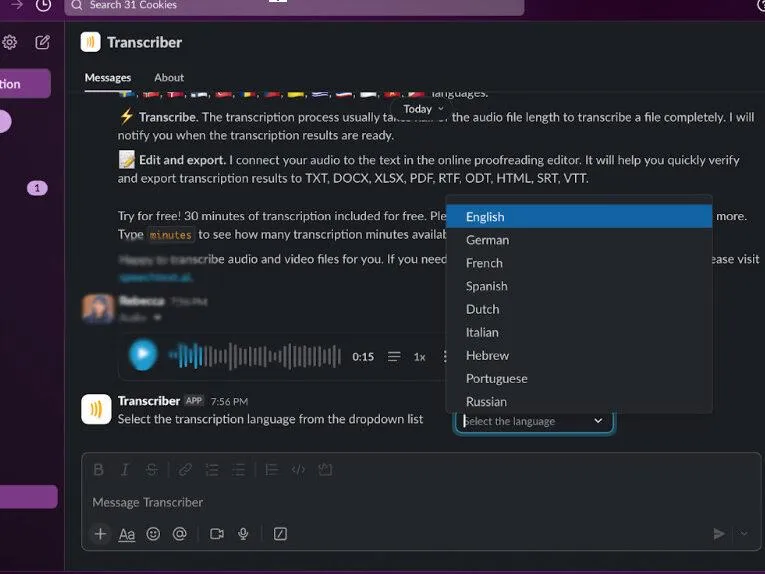
Task: Seek within the audio waveform
Action: pos(255,356)
